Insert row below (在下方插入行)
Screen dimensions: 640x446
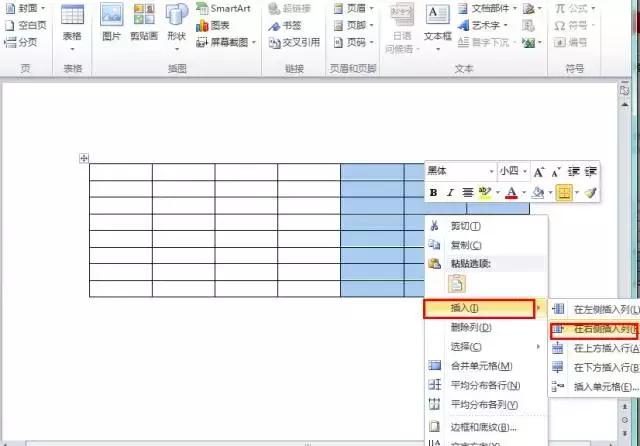click(x=595, y=367)
